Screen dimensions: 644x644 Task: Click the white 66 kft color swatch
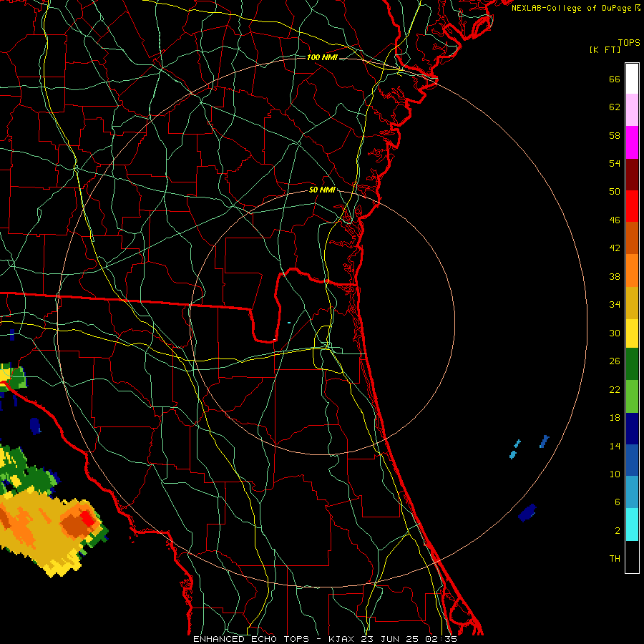pyautogui.click(x=632, y=79)
